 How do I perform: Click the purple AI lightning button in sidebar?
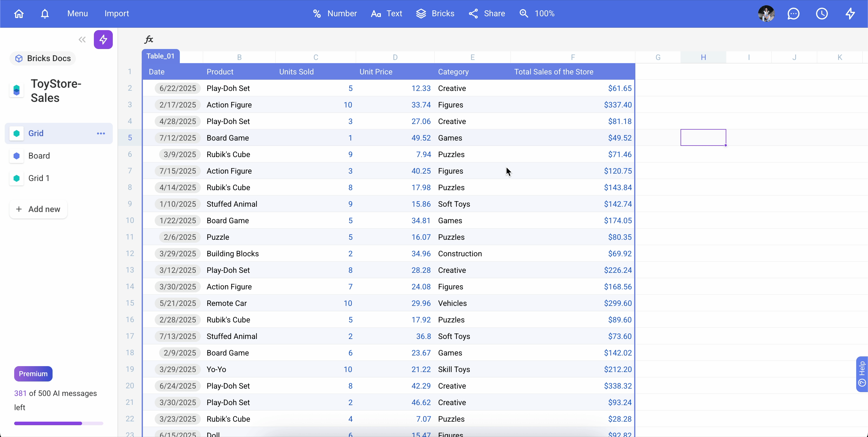(103, 40)
